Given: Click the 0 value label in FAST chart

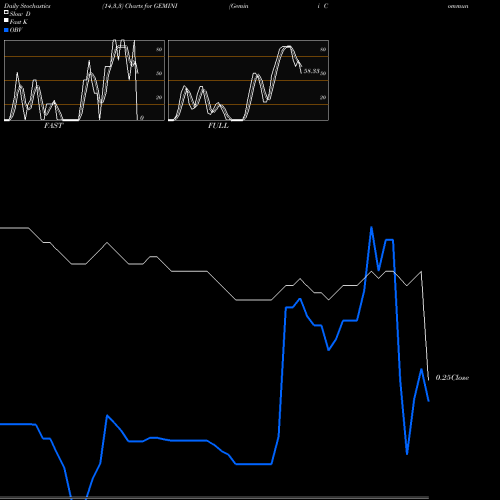Looking at the screenshot, I should [x=142, y=118].
